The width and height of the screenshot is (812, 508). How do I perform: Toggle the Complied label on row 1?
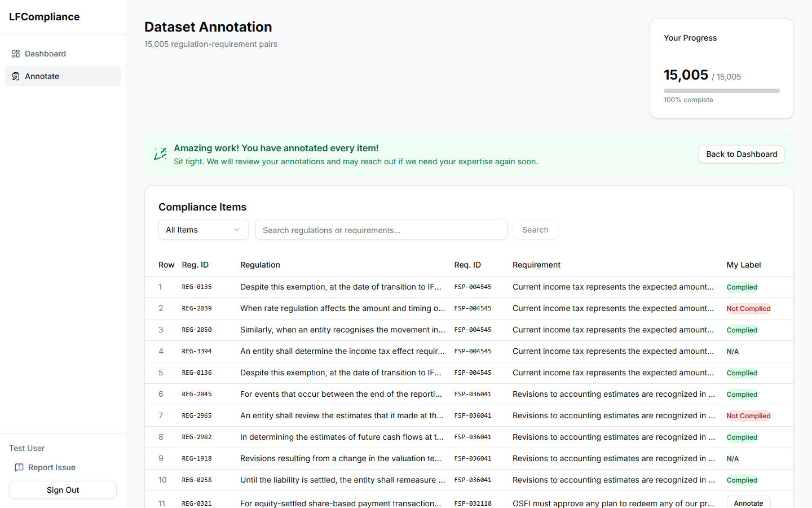[742, 287]
